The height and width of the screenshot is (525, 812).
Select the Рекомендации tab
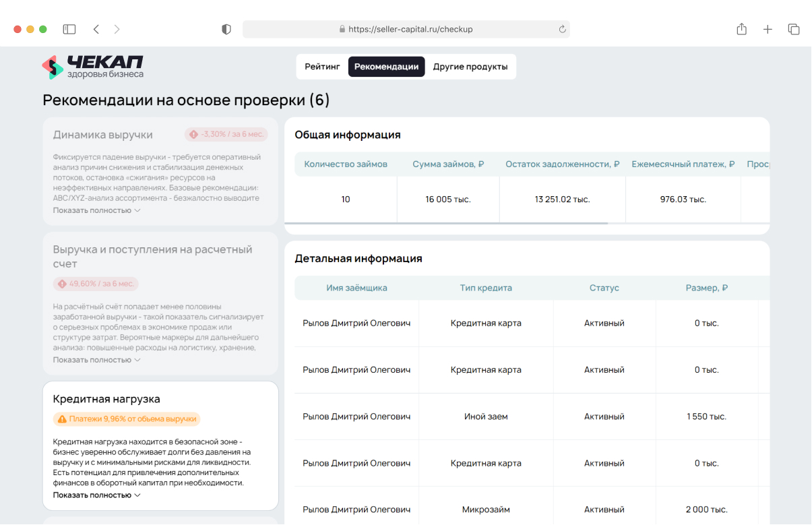[386, 67]
